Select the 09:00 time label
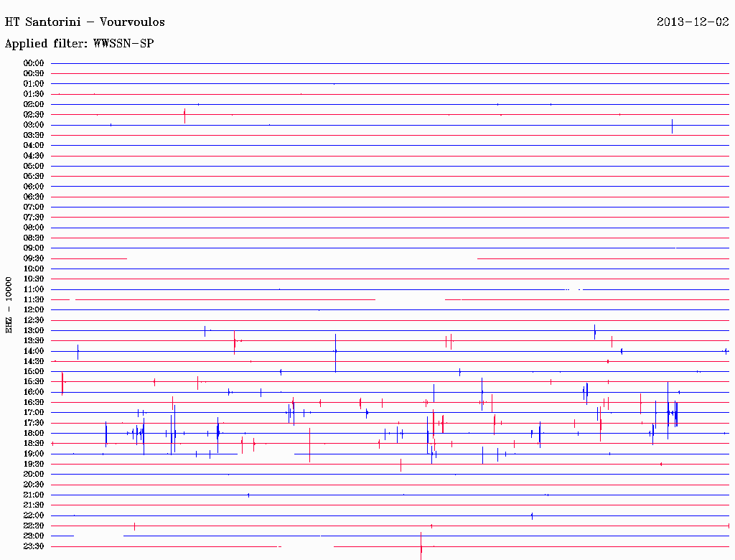The width and height of the screenshot is (735, 560). [x=34, y=248]
